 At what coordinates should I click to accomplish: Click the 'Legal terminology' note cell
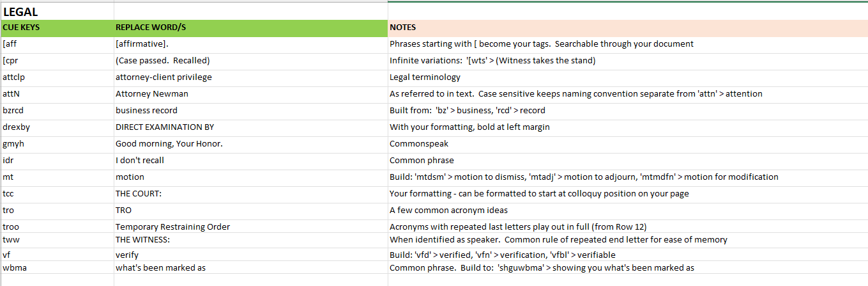(x=628, y=78)
